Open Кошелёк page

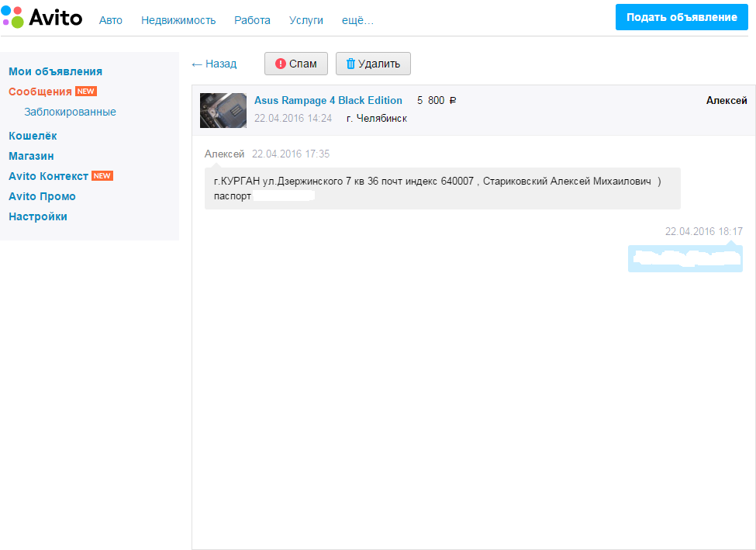click(x=33, y=136)
